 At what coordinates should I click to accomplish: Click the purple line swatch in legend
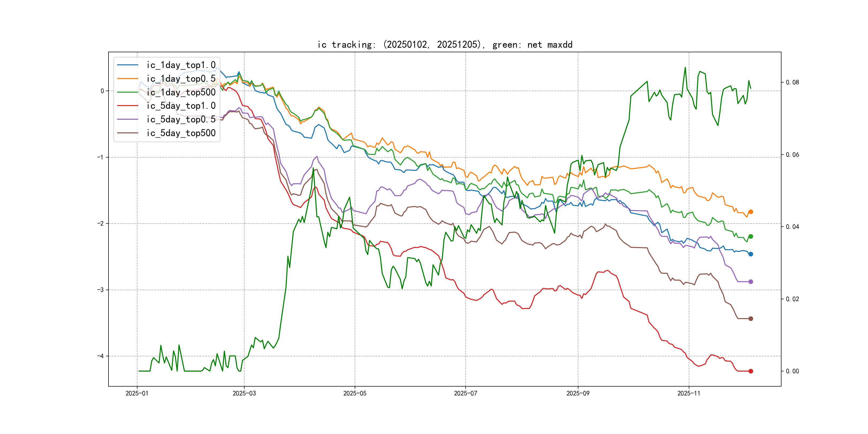(x=128, y=119)
